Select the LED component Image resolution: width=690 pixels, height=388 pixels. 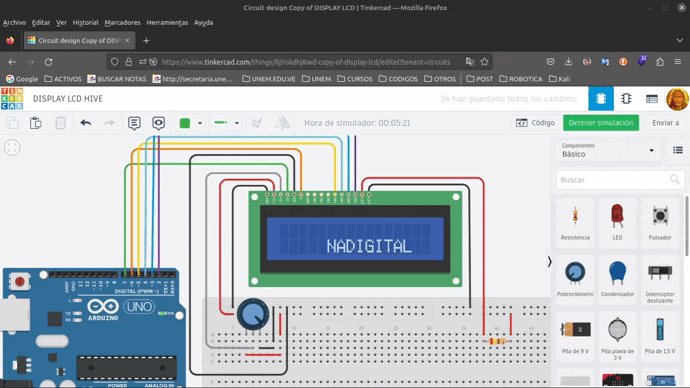617,224
